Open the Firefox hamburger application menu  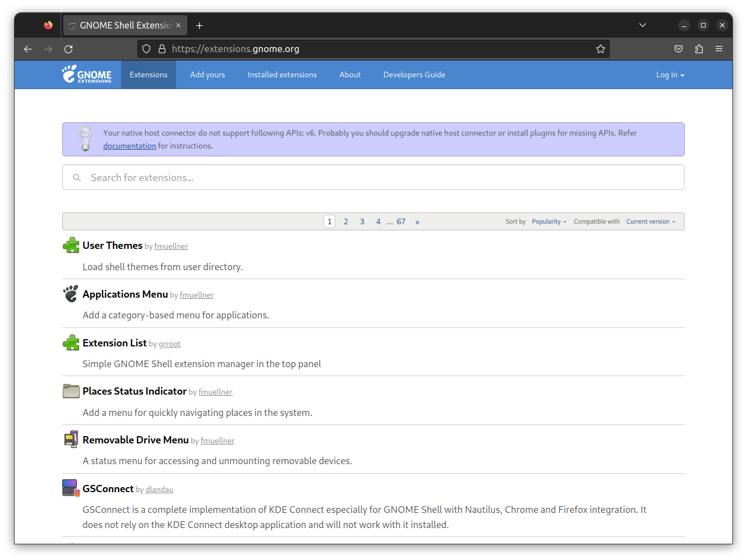(x=719, y=49)
